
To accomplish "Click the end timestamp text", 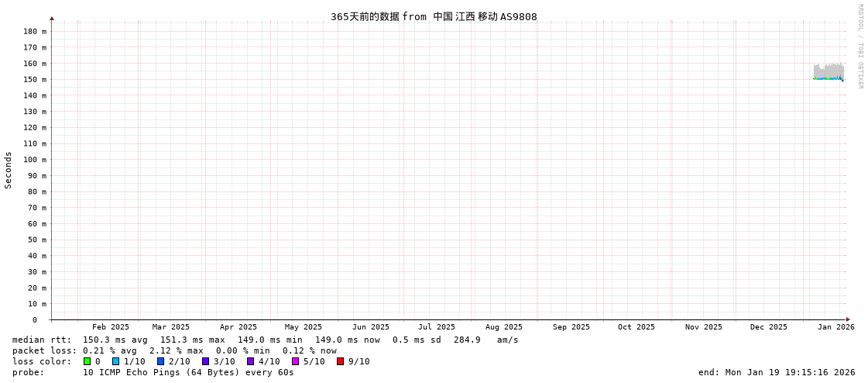I will [x=777, y=372].
